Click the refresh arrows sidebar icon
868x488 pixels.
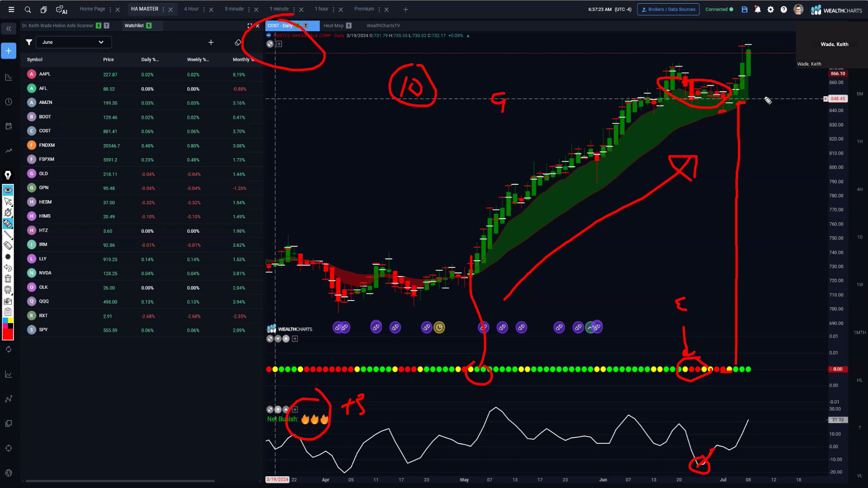pyautogui.click(x=9, y=349)
